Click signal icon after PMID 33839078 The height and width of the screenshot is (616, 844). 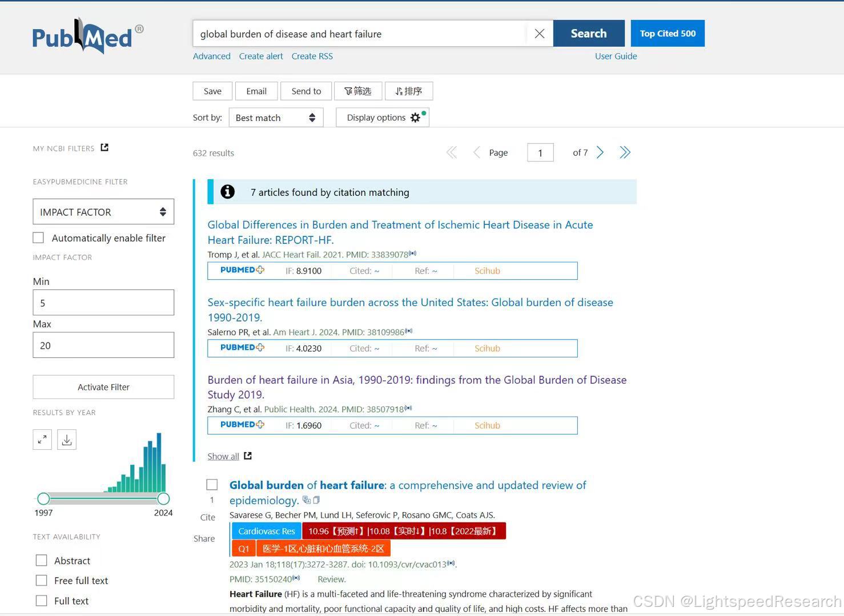point(413,253)
